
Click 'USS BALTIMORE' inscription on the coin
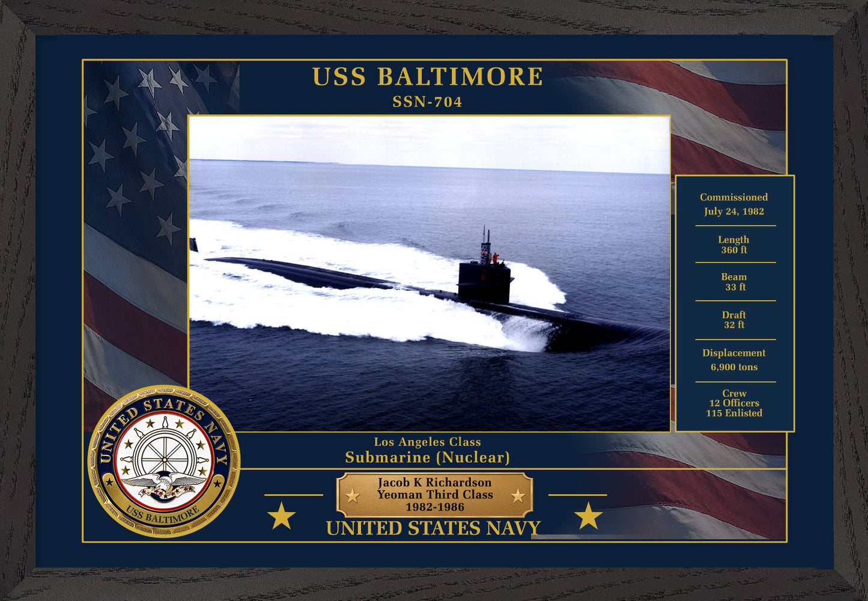click(163, 514)
